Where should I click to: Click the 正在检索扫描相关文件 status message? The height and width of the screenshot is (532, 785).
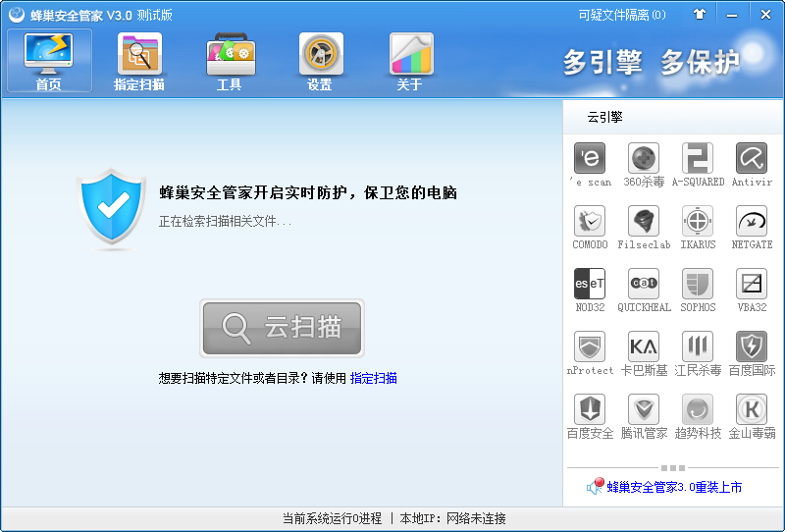226,222
